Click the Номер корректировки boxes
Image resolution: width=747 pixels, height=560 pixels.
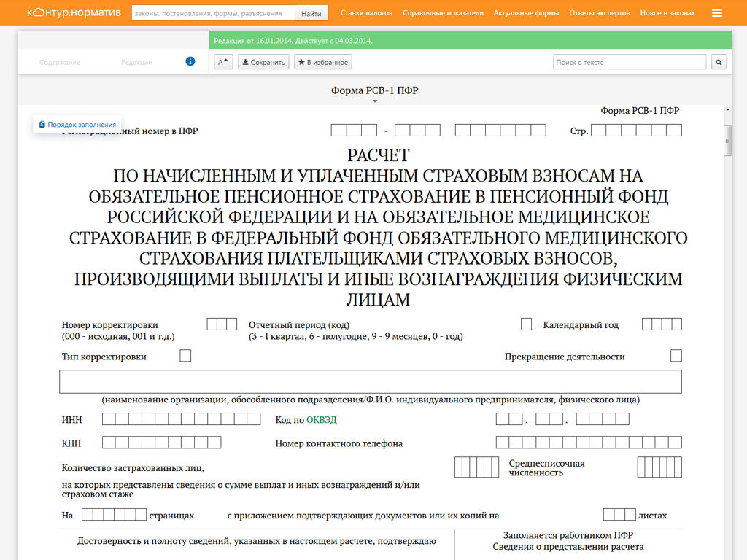coord(222,324)
